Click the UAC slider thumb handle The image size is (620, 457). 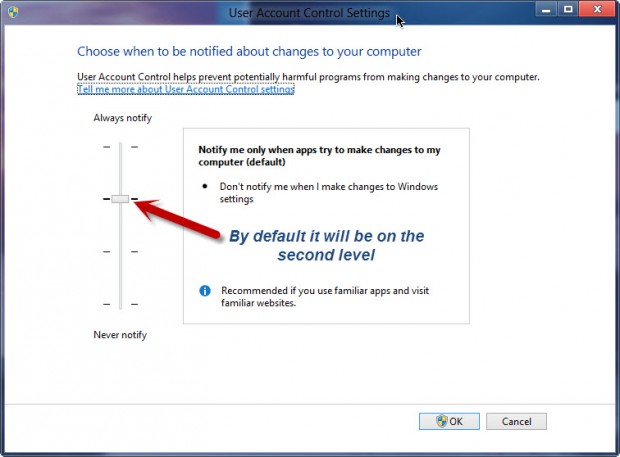pos(120,199)
